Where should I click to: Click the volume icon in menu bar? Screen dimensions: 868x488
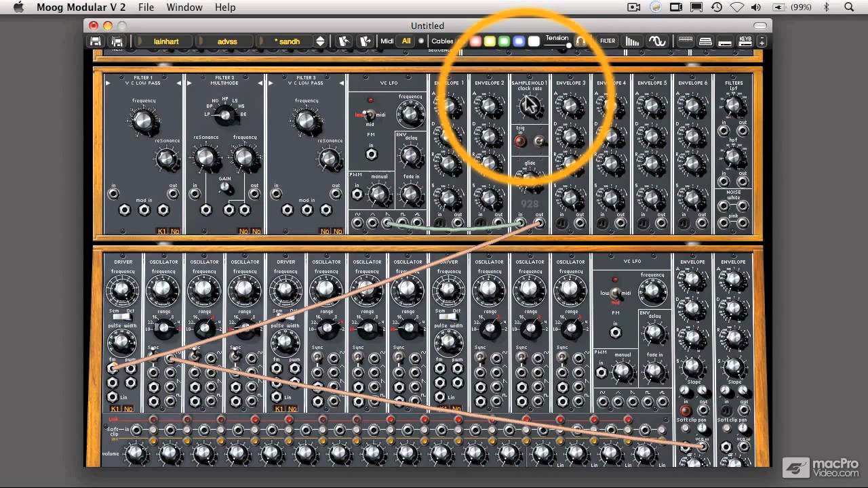756,7
